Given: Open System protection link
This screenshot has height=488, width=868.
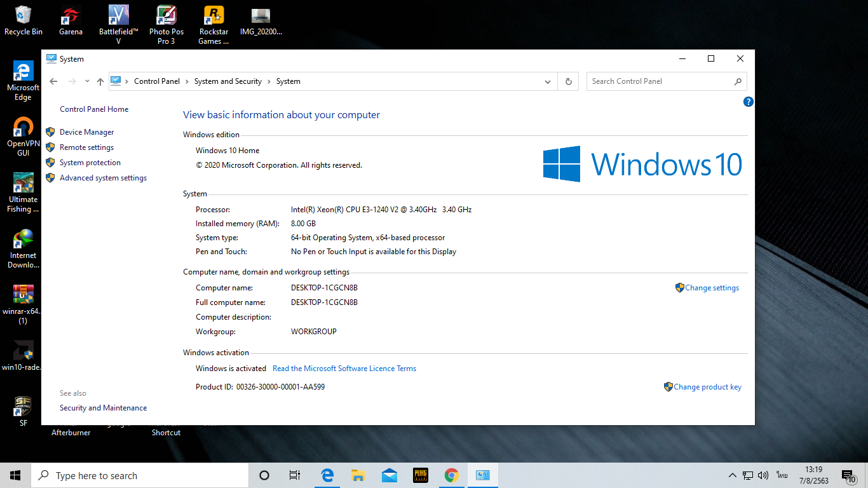Looking at the screenshot, I should [x=90, y=163].
